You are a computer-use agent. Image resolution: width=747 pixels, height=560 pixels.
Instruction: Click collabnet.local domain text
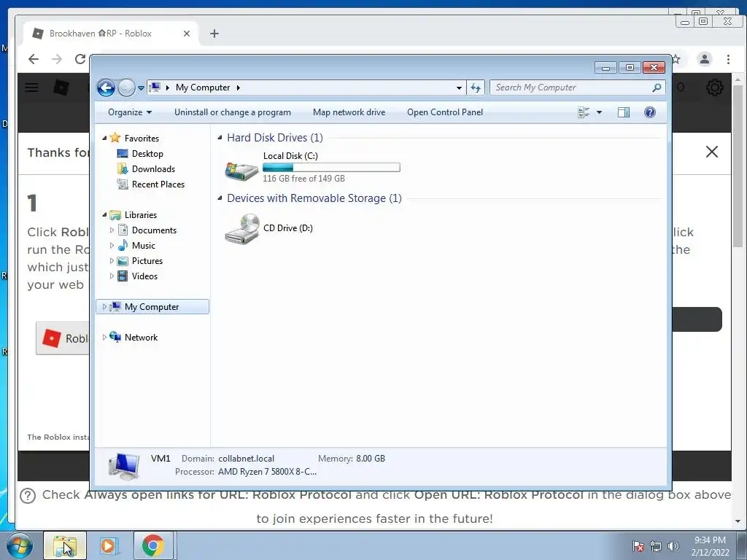pyautogui.click(x=247, y=459)
